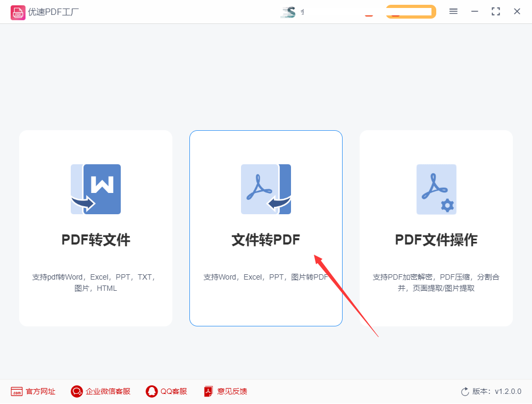Click the version refresh icon

coord(465,391)
